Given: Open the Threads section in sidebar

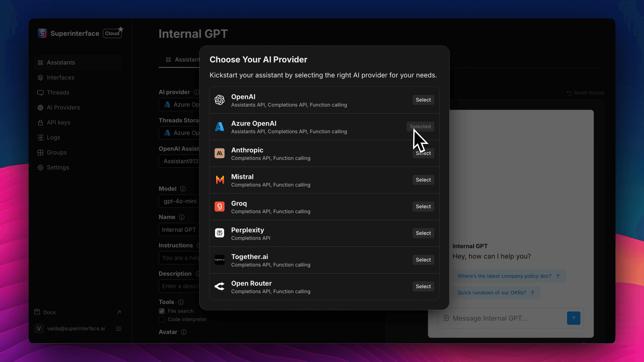Looking at the screenshot, I should click(x=58, y=92).
